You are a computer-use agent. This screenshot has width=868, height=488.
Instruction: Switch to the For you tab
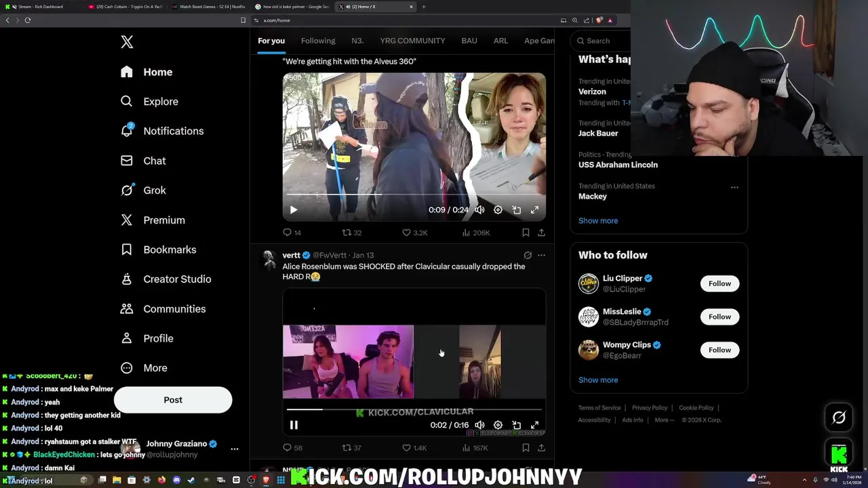tap(271, 41)
